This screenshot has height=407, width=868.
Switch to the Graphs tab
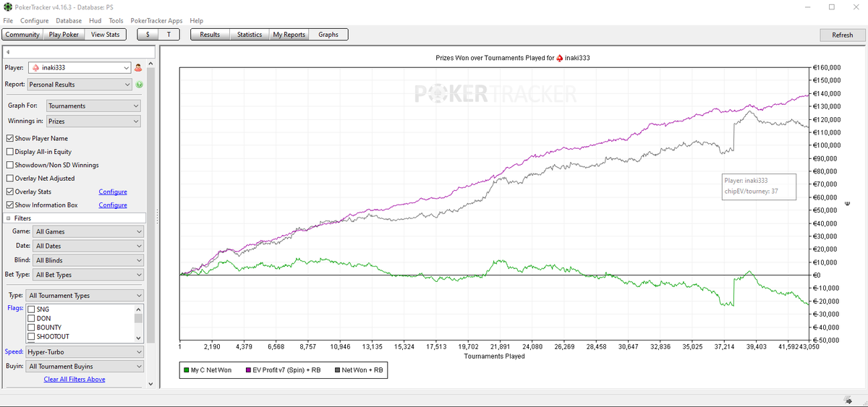[328, 34]
